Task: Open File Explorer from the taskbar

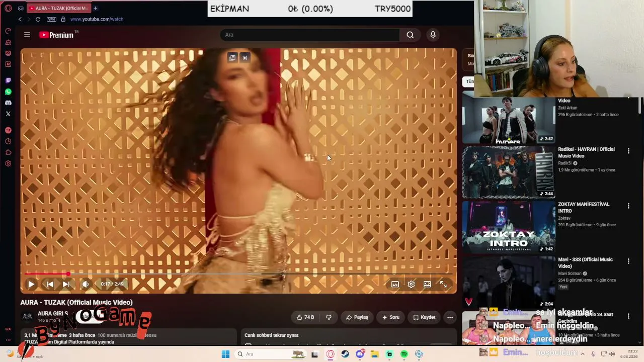Action: pos(374,354)
